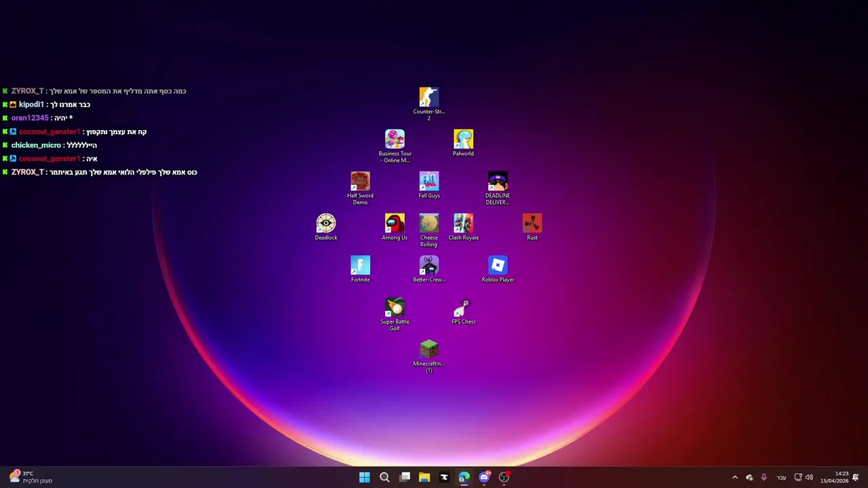
Task: Select the Counter-Strike 2 desktop shortcut
Action: click(x=429, y=104)
